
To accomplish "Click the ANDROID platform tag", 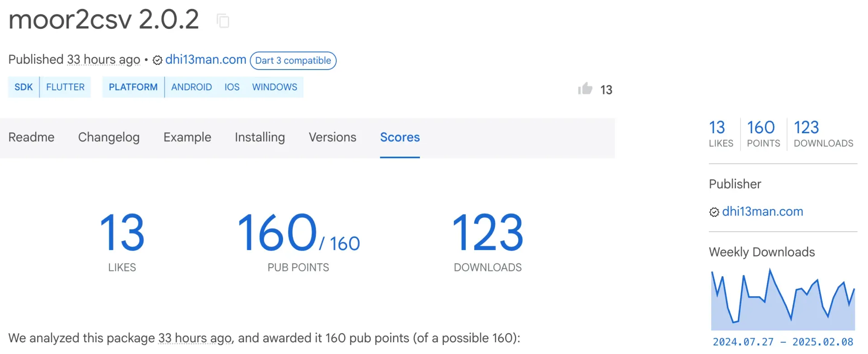I will (x=191, y=87).
